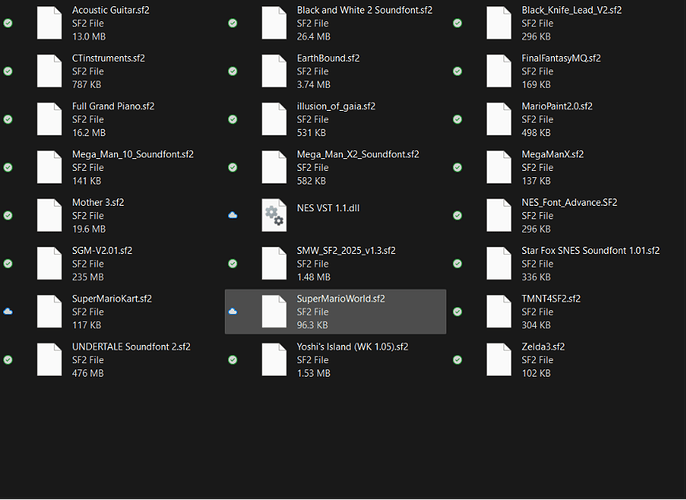Click the file name 'SuperMarioWorld.sf2'
The width and height of the screenshot is (686, 500).
341,299
